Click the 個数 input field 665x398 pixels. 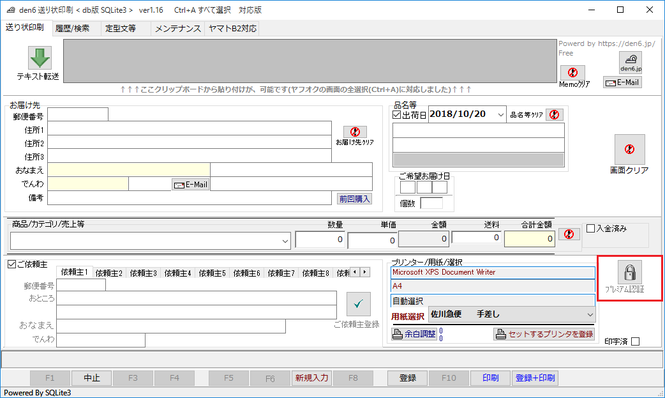tap(431, 203)
